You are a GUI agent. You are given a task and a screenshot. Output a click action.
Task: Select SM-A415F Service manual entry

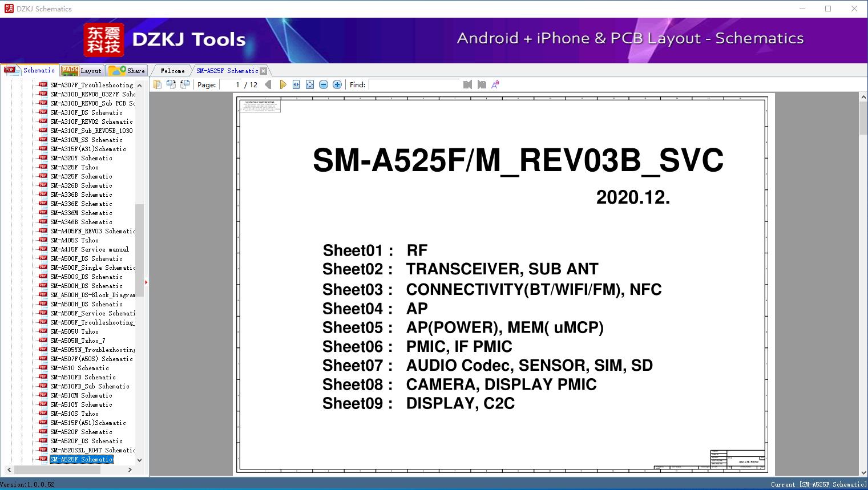(90, 249)
